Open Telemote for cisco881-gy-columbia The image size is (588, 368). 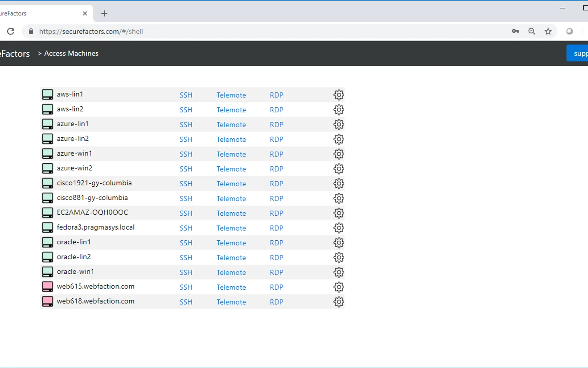tap(231, 198)
